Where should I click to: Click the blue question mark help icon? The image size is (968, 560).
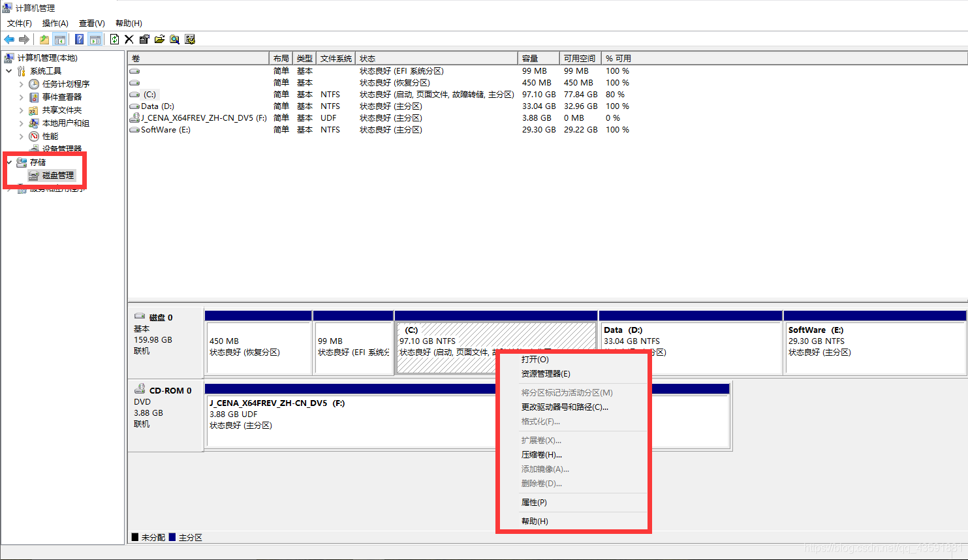tap(79, 40)
